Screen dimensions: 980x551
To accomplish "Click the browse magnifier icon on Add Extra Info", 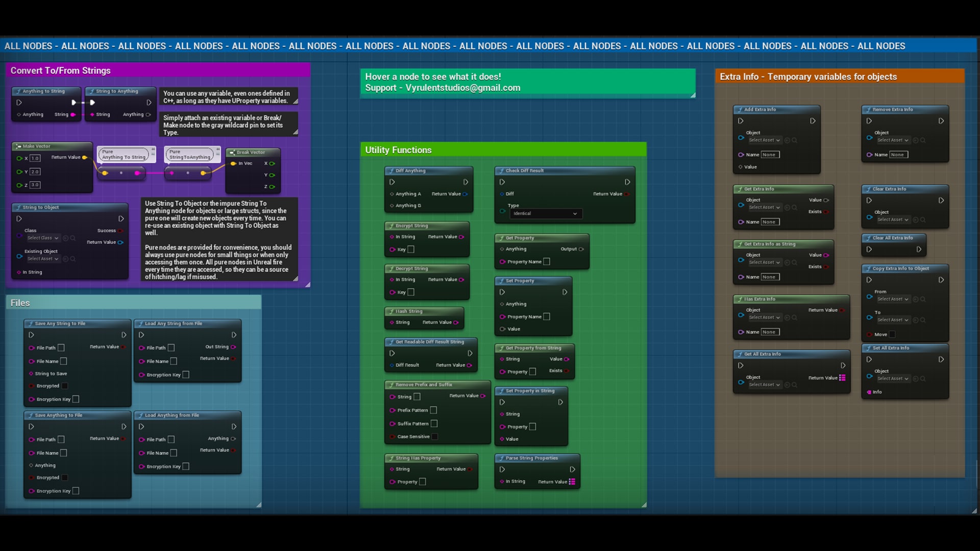I will click(794, 140).
